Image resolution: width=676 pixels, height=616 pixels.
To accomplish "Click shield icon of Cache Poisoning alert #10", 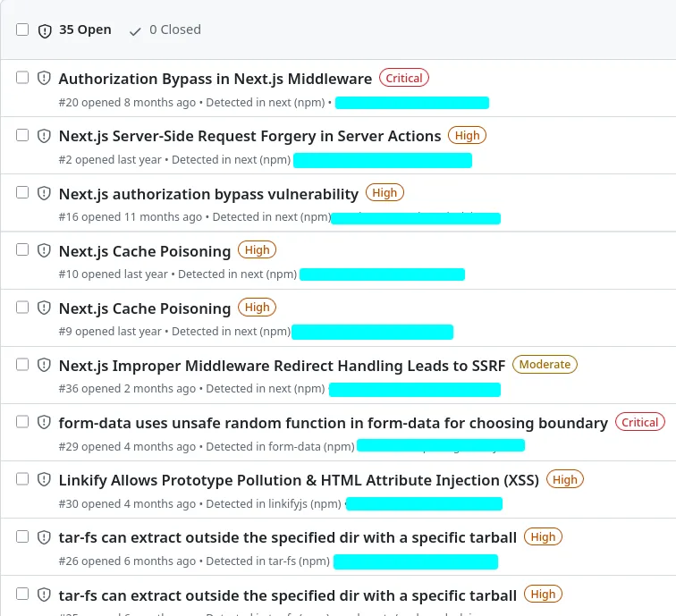I will 44,250.
